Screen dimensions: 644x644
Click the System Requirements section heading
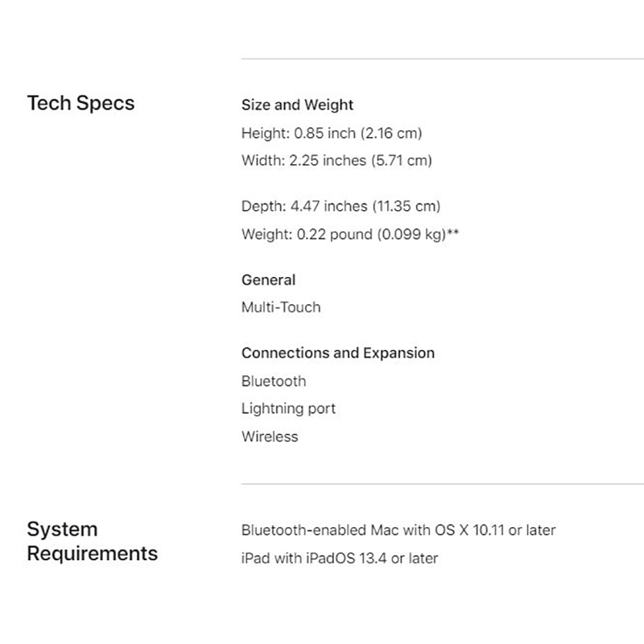pos(92,541)
